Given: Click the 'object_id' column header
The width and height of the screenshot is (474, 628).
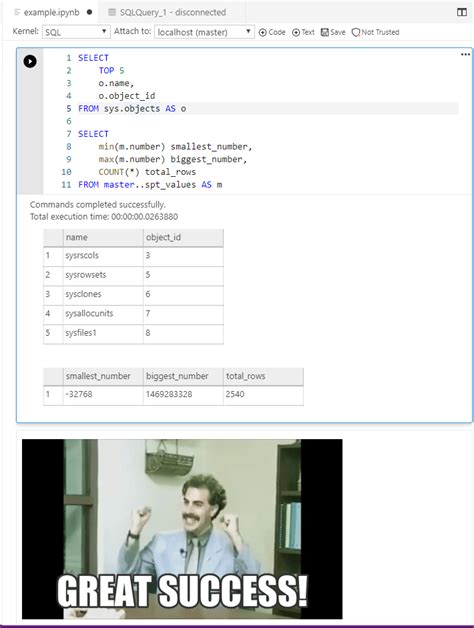Looking at the screenshot, I should coord(183,238).
